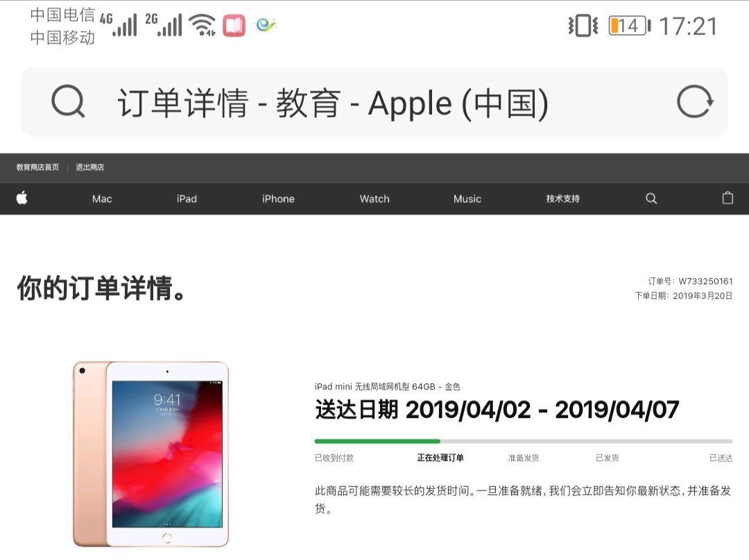Viewport: 749px width, 560px height.
Task: Tap the vibrate mode status icon
Action: pos(583,26)
